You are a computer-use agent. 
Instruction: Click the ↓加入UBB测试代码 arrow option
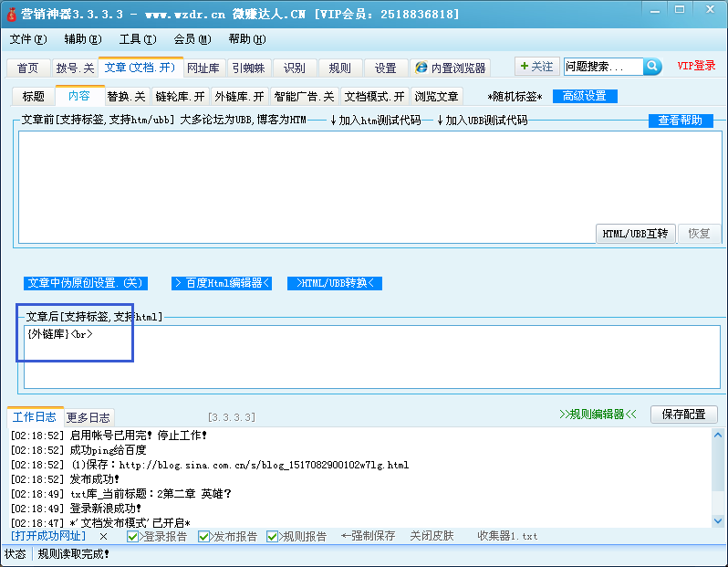pos(482,120)
